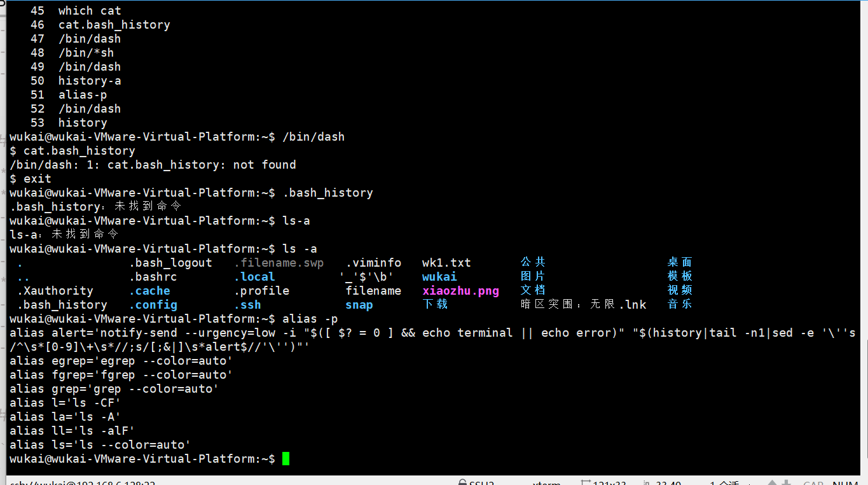Click '.bash_history' file in ls listing

(x=62, y=305)
